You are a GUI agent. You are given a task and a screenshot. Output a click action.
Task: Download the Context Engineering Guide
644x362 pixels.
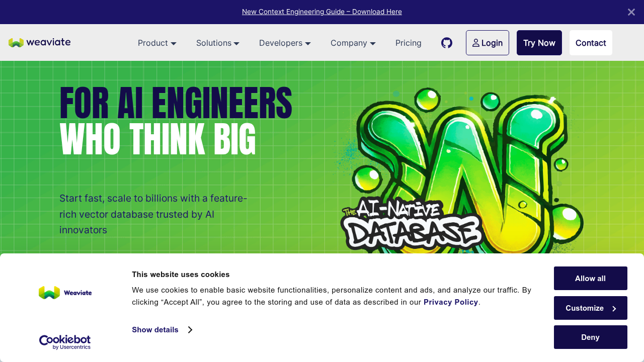[x=321, y=12]
